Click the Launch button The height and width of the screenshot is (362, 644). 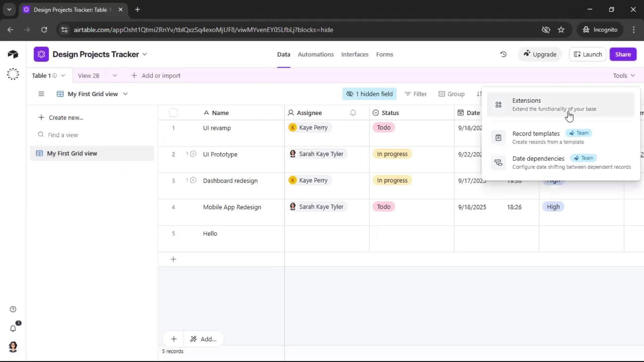pyautogui.click(x=588, y=54)
